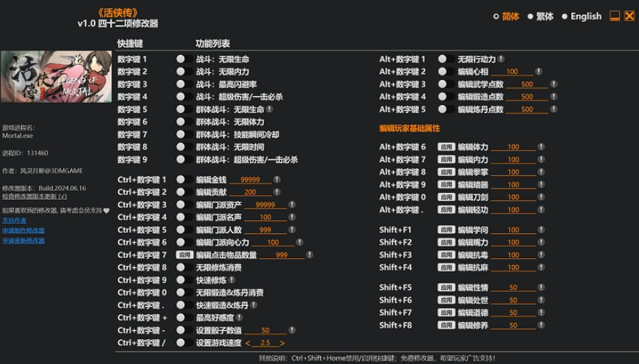Click the info icon beside 快速修炼
Image resolution: width=639 pixels, height=364 pixels.
click(x=231, y=280)
